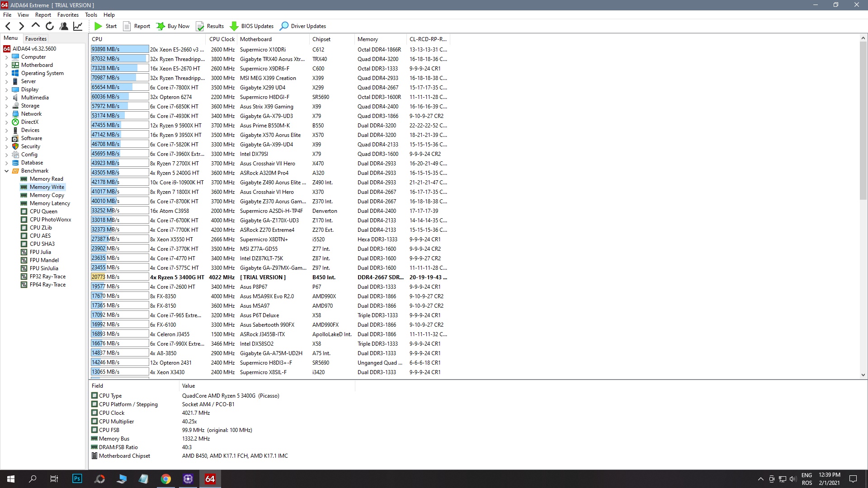Image resolution: width=868 pixels, height=488 pixels.
Task: Switch to the Favorites tab
Action: tap(36, 39)
